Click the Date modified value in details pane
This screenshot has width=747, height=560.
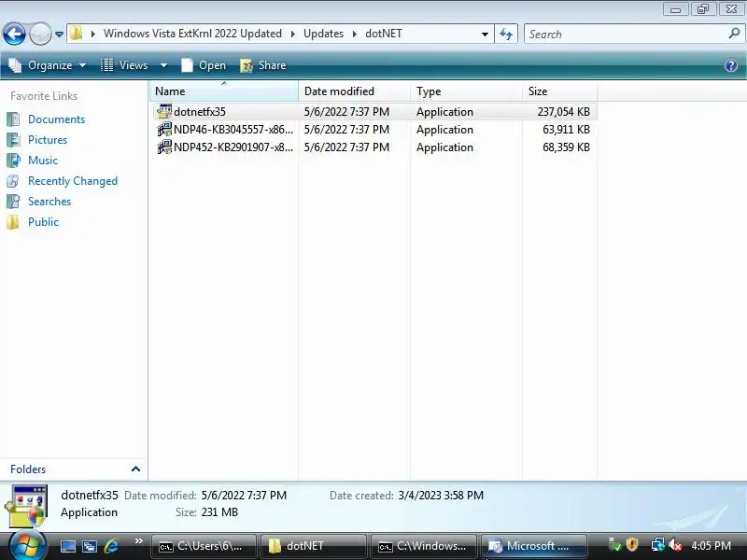pyautogui.click(x=244, y=496)
